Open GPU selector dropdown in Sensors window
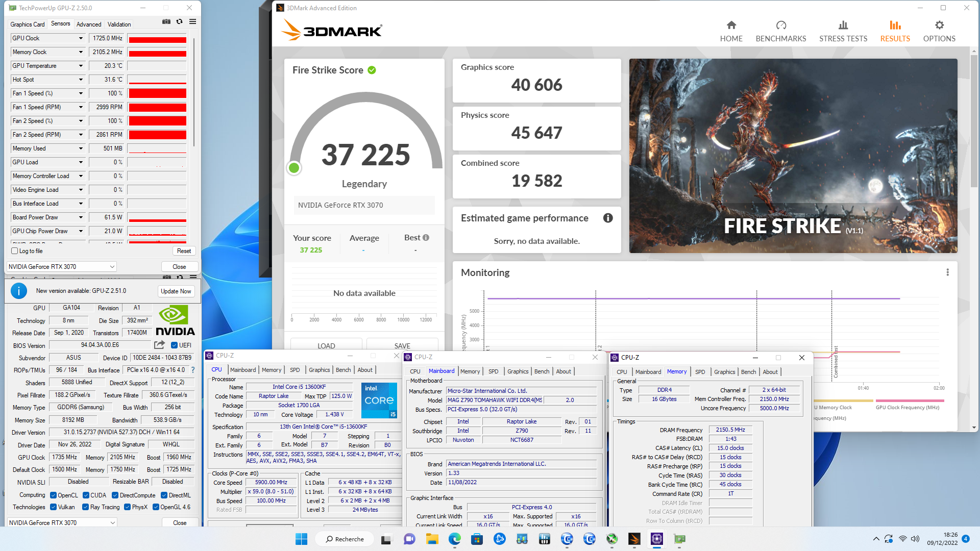Image resolution: width=980 pixels, height=551 pixels. (61, 267)
